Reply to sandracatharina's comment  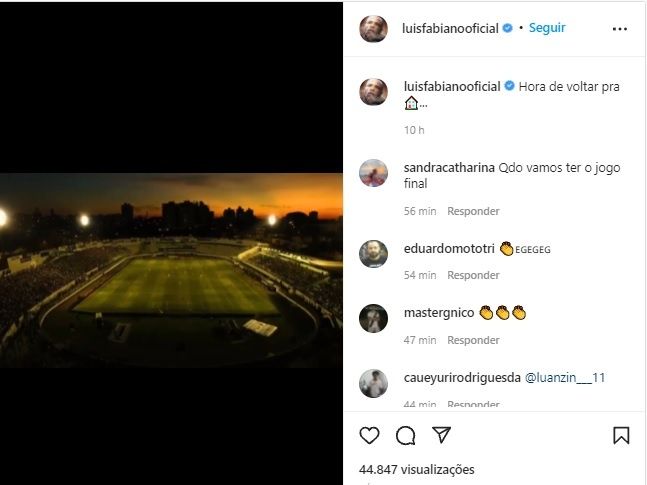[473, 211]
